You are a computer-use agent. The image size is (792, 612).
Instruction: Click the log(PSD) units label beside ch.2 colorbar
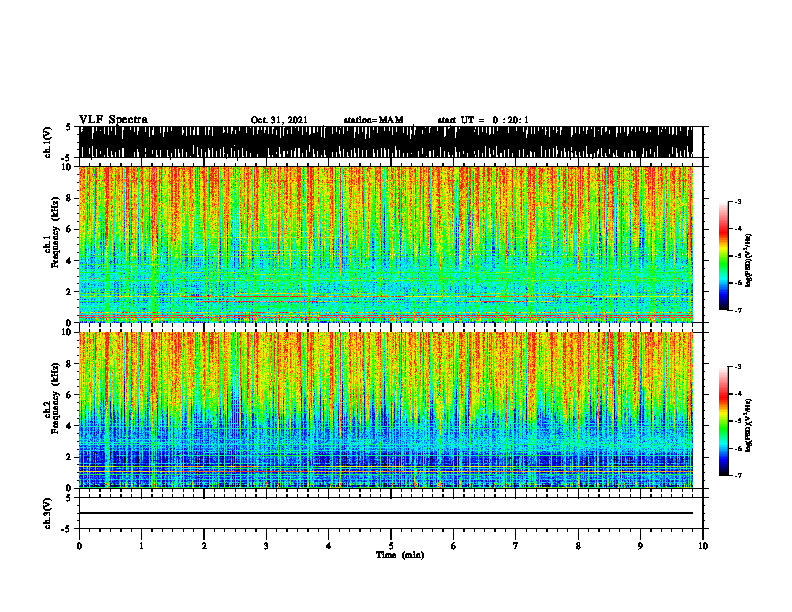point(749,425)
